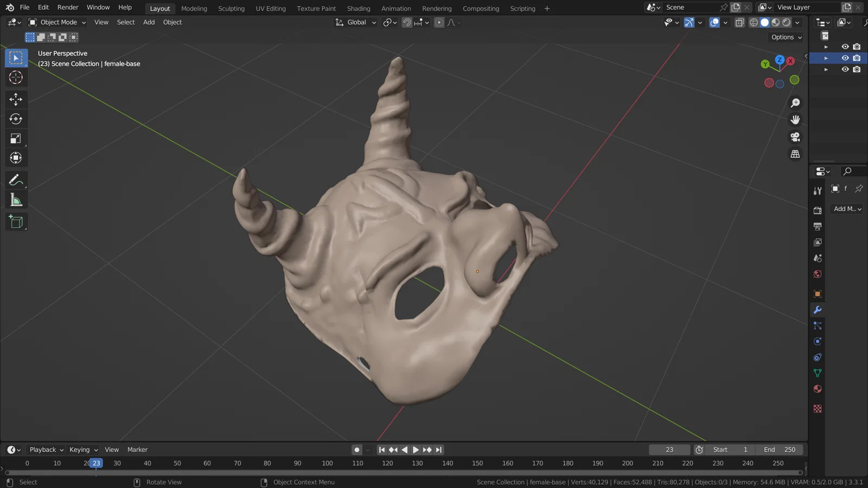Image resolution: width=868 pixels, height=488 pixels.
Task: Activate the Rotate tool
Action: [16, 119]
